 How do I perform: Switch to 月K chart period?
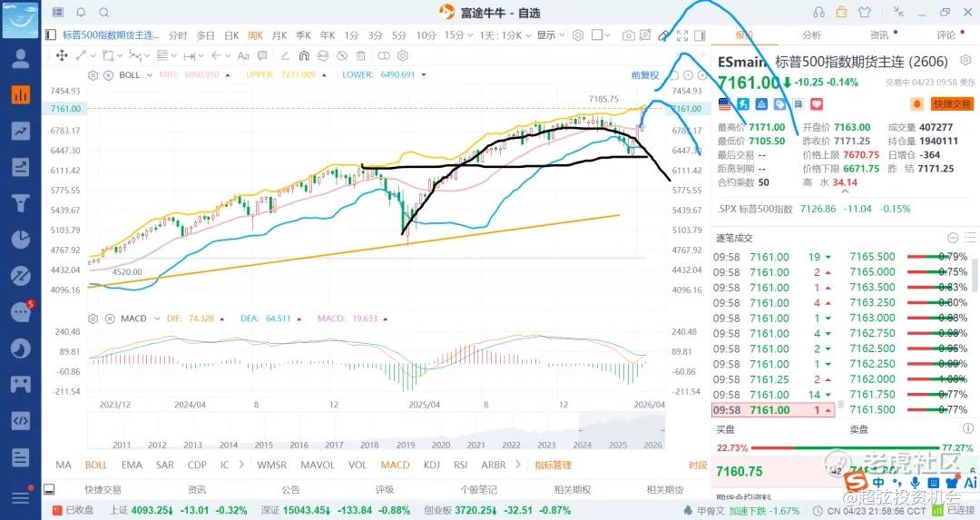[x=279, y=35]
